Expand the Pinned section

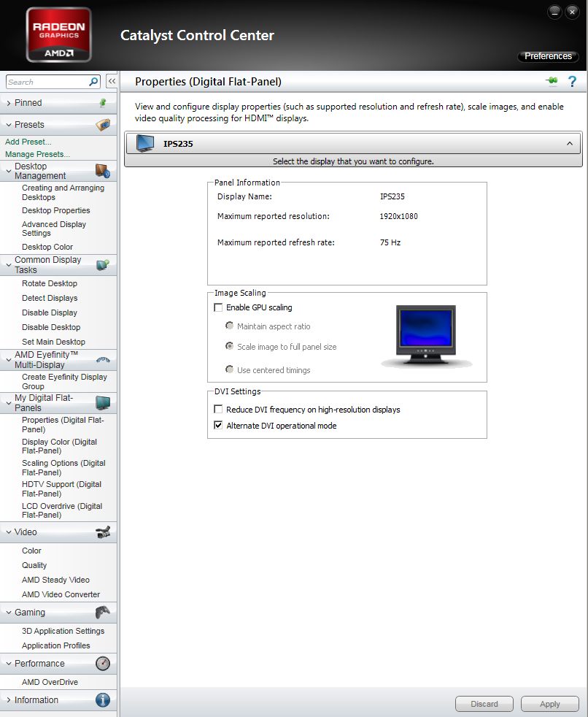pyautogui.click(x=9, y=103)
